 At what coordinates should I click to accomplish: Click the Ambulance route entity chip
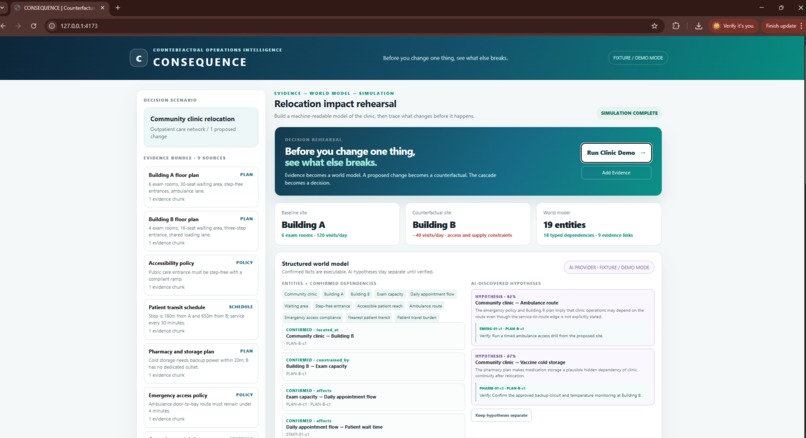tap(426, 306)
